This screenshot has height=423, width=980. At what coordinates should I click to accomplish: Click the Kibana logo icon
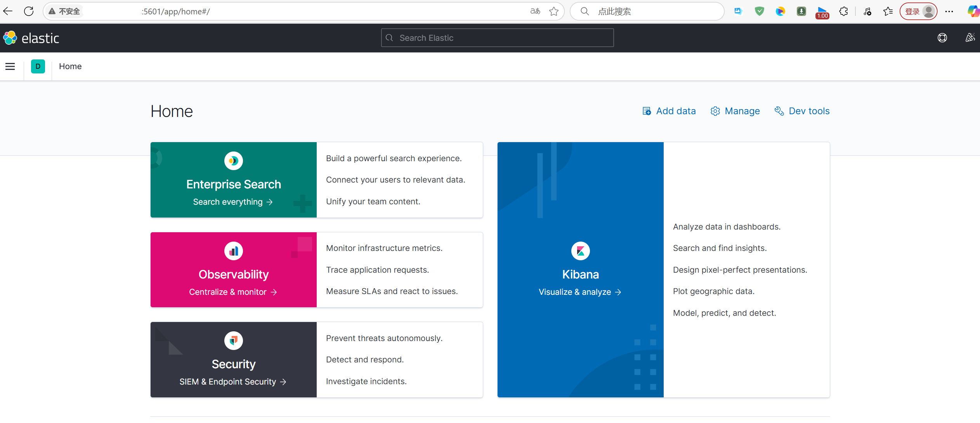(580, 251)
